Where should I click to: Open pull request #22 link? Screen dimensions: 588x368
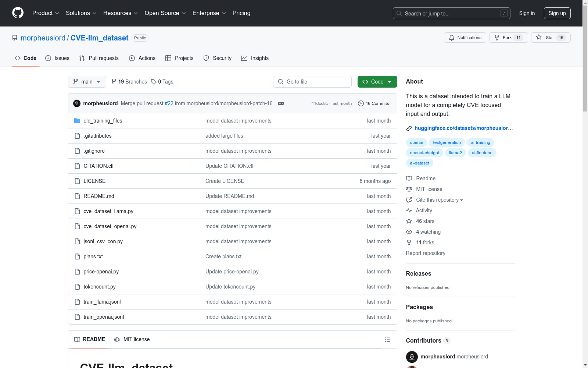tap(169, 103)
